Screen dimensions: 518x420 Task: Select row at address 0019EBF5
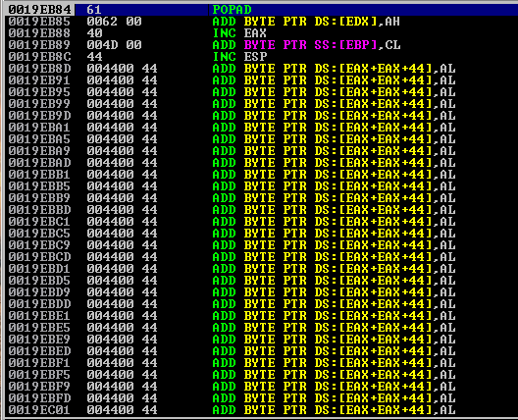(261, 375)
